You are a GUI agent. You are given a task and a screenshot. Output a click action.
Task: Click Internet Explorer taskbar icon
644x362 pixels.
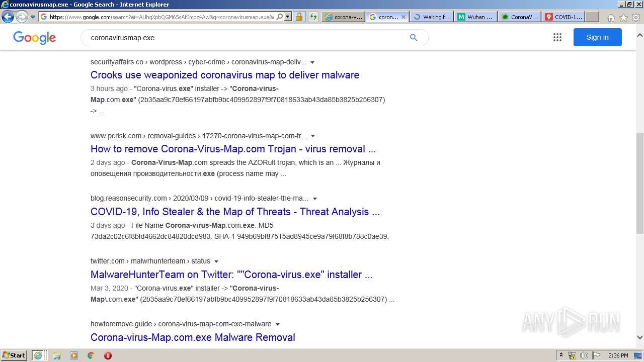pos(38,355)
